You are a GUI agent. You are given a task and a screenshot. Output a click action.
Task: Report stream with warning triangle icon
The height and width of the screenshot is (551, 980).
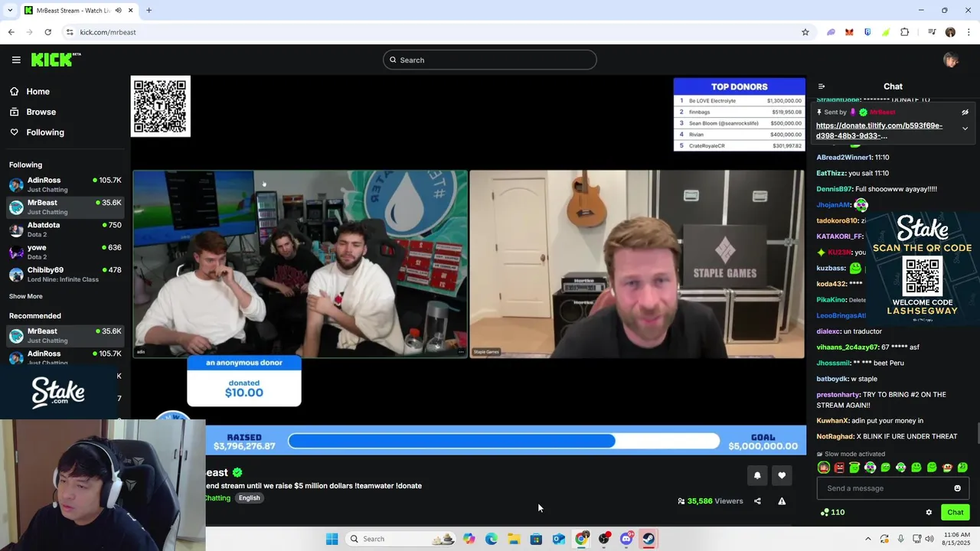tap(782, 501)
